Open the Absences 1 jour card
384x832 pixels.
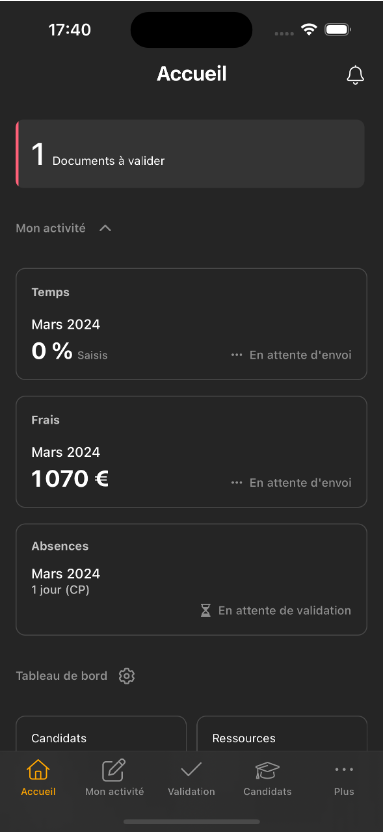191,580
